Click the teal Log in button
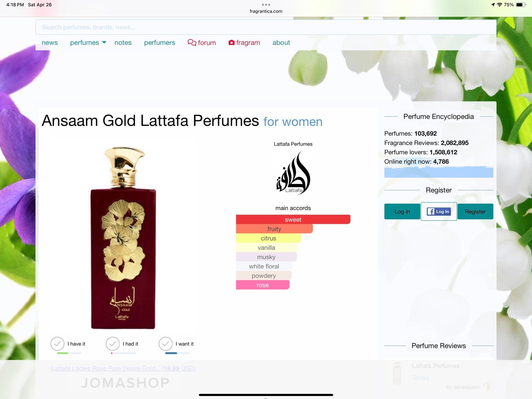Screen dimensions: 532x399 point(402,212)
